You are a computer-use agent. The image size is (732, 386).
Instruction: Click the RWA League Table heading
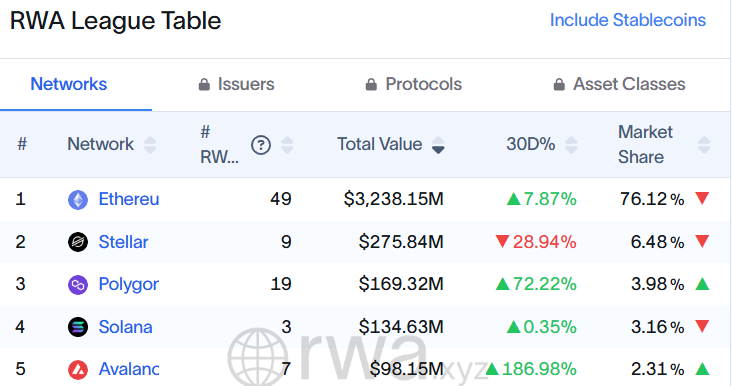115,21
